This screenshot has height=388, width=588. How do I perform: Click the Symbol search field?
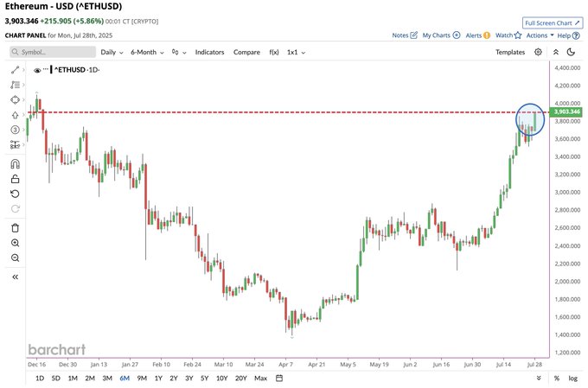pos(53,52)
